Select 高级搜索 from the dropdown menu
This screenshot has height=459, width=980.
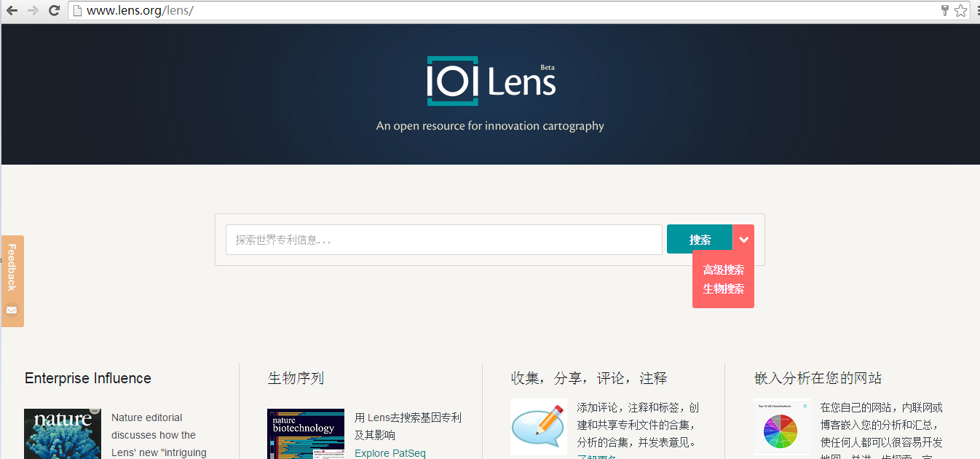[723, 270]
